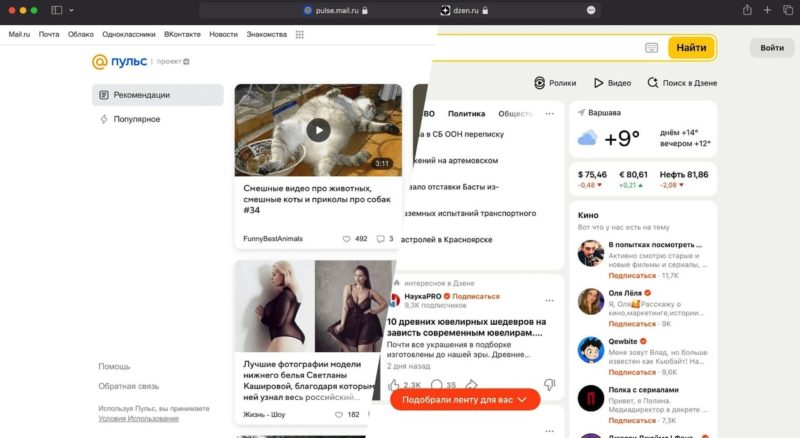Image resolution: width=800 pixels, height=438 pixels.
Task: Like the Жизнь - Шоу post heart icon
Action: [339, 415]
